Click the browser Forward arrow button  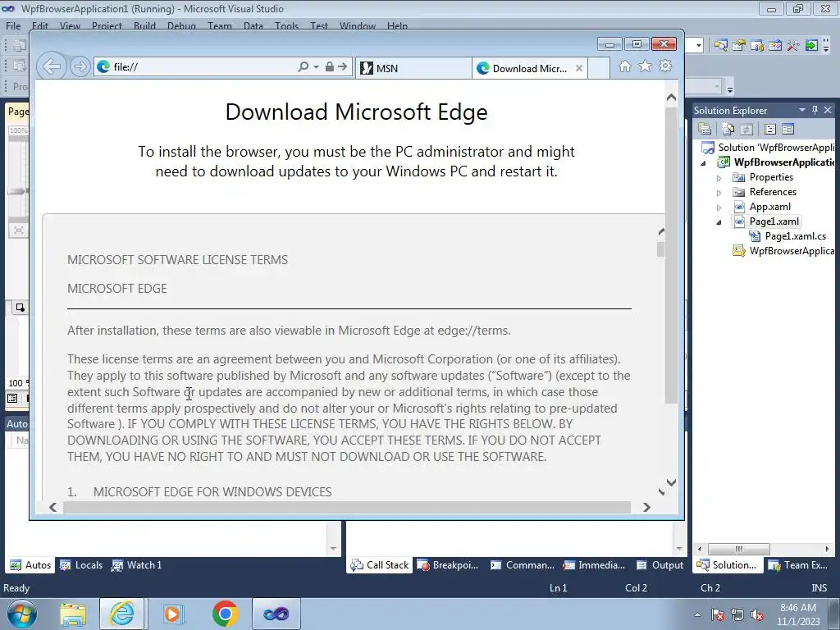click(80, 66)
